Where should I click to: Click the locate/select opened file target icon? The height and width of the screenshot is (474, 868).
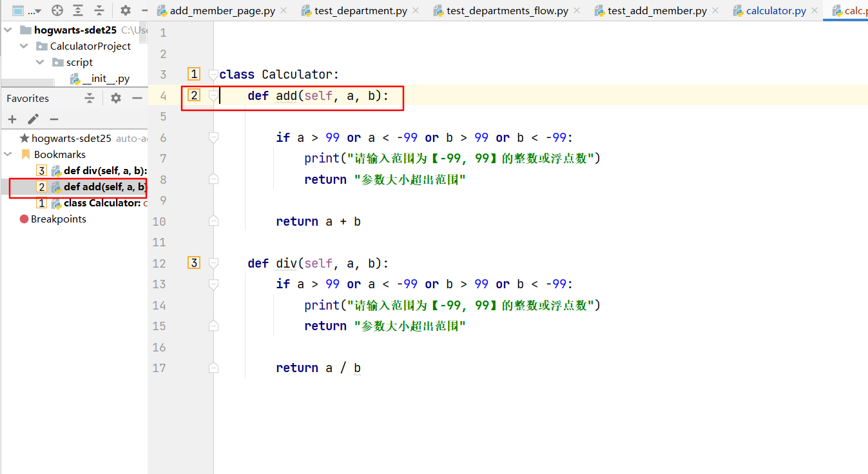point(57,10)
